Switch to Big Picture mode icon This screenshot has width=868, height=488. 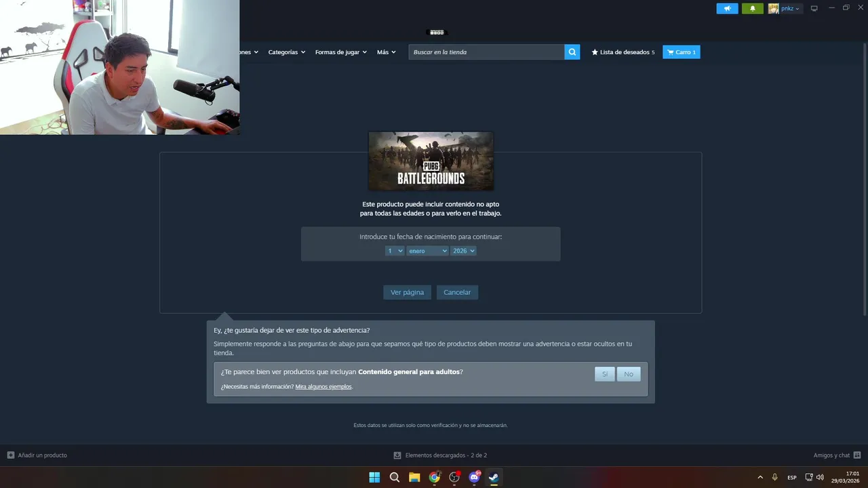pyautogui.click(x=814, y=9)
